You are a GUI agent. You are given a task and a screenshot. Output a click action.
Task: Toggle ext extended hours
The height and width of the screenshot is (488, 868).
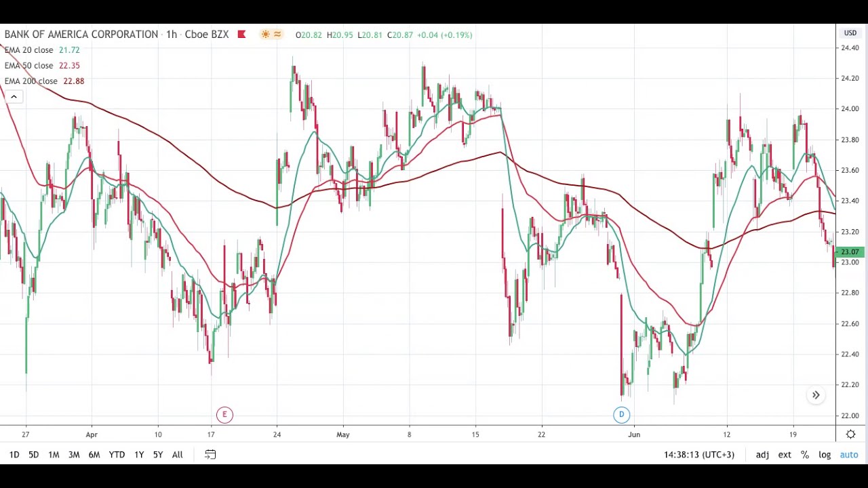785,455
